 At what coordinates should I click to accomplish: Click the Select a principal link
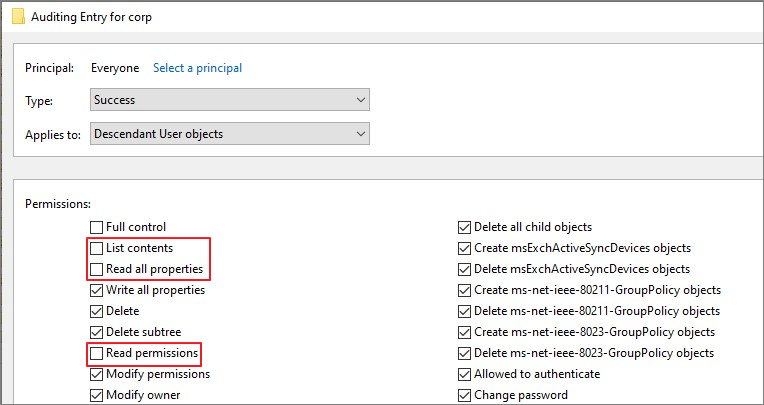(197, 68)
